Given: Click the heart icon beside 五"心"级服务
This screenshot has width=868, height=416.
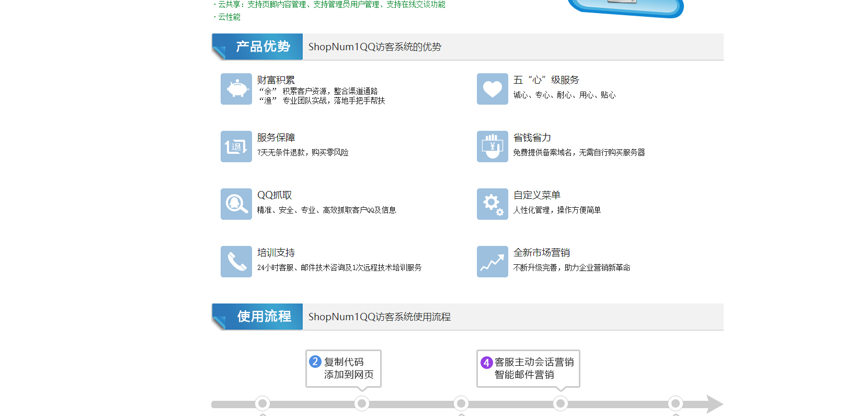Looking at the screenshot, I should [x=493, y=89].
